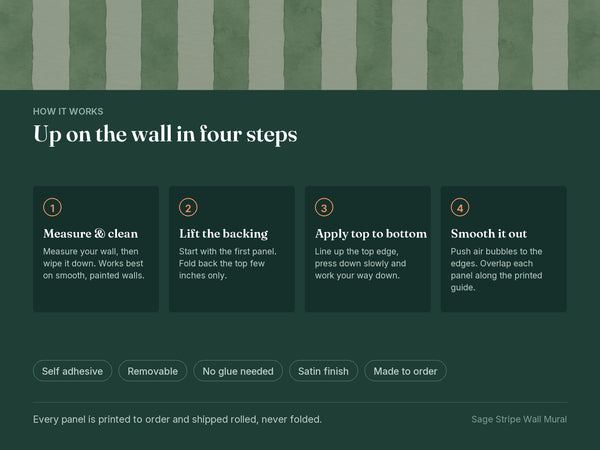
Task: Click the step 2 circled number icon
Action: click(188, 207)
